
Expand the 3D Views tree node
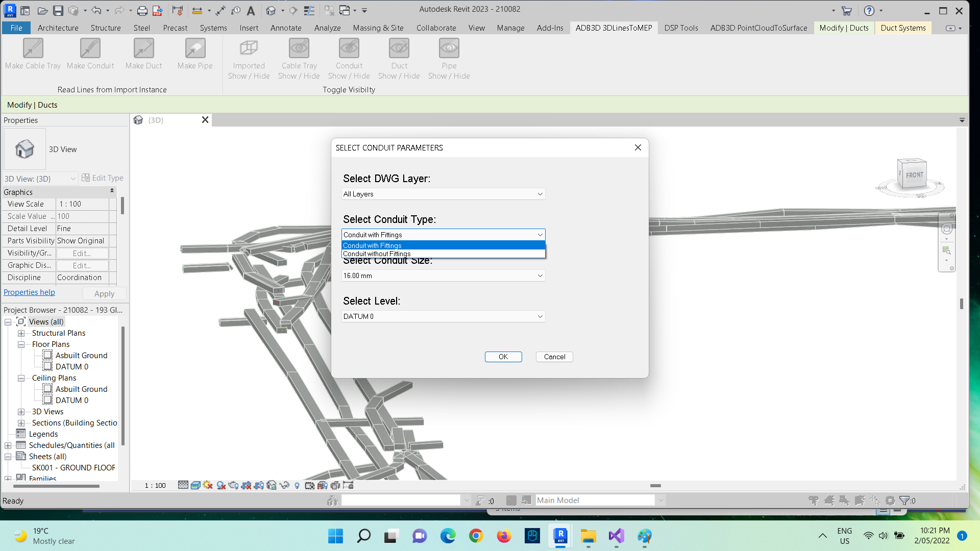[x=21, y=412]
